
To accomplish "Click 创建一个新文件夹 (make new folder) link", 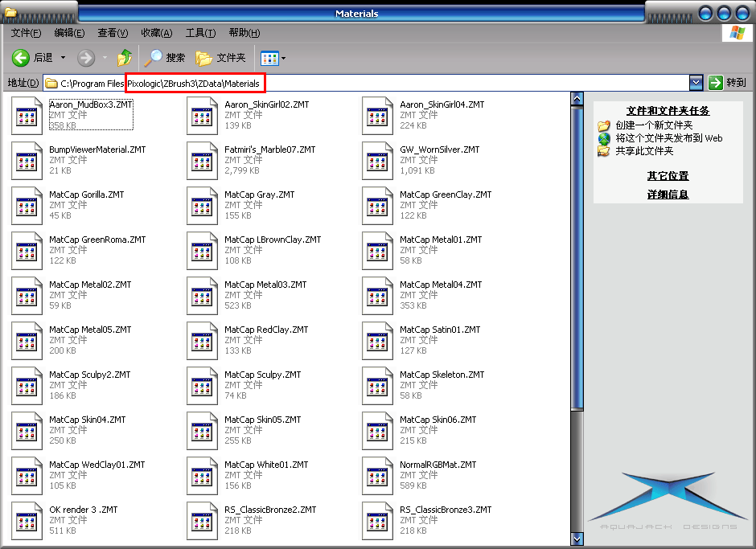I will tap(654, 125).
